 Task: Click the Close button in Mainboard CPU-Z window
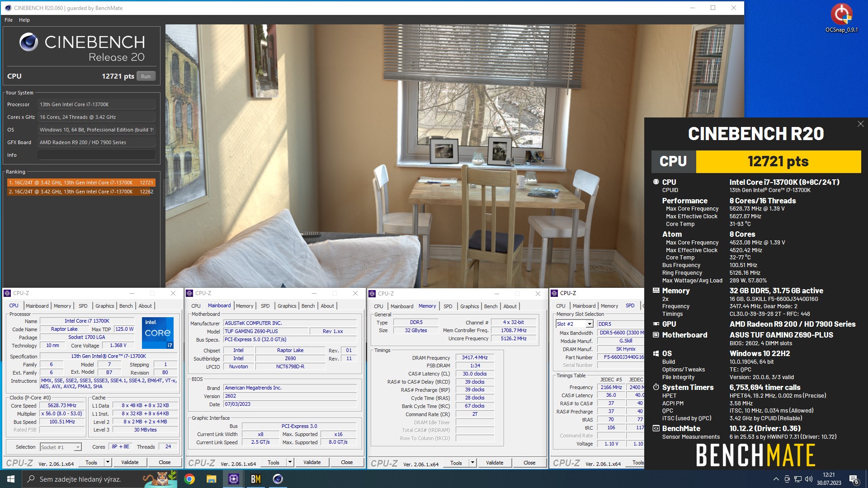coord(347,462)
